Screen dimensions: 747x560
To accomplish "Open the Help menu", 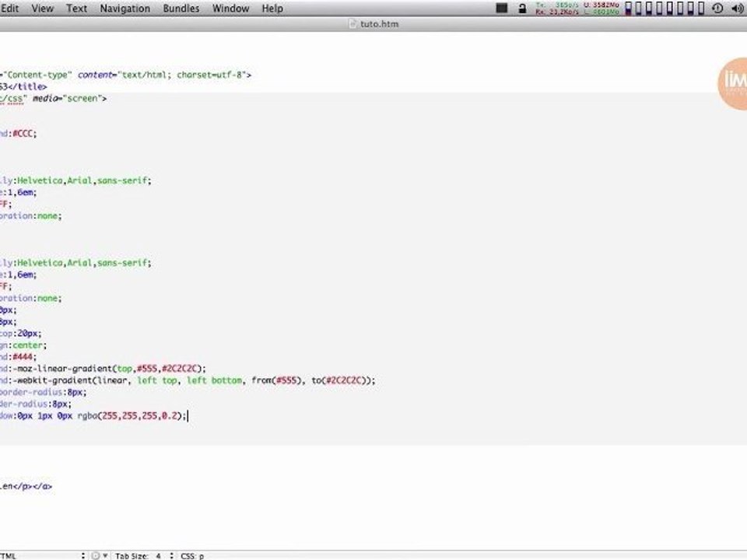I will (272, 8).
